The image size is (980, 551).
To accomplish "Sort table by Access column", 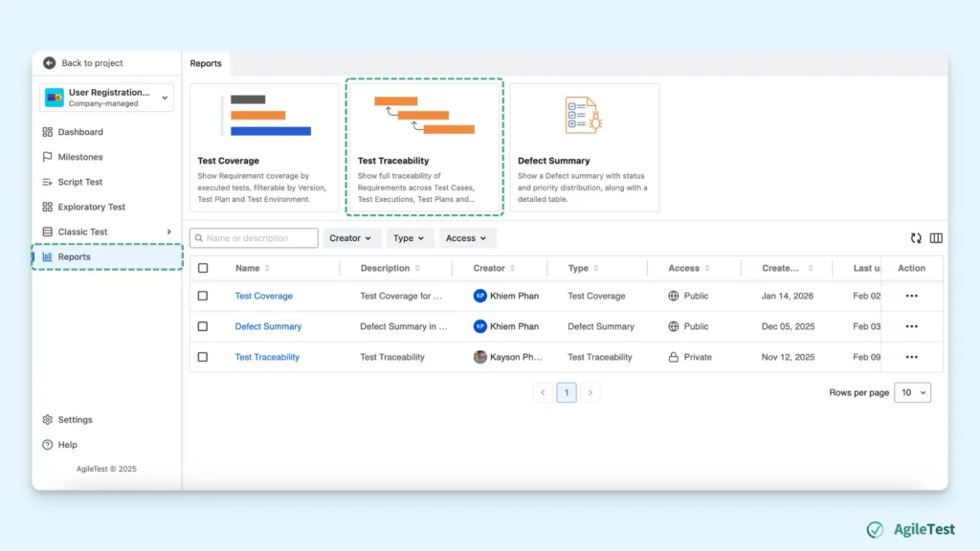I will point(707,268).
